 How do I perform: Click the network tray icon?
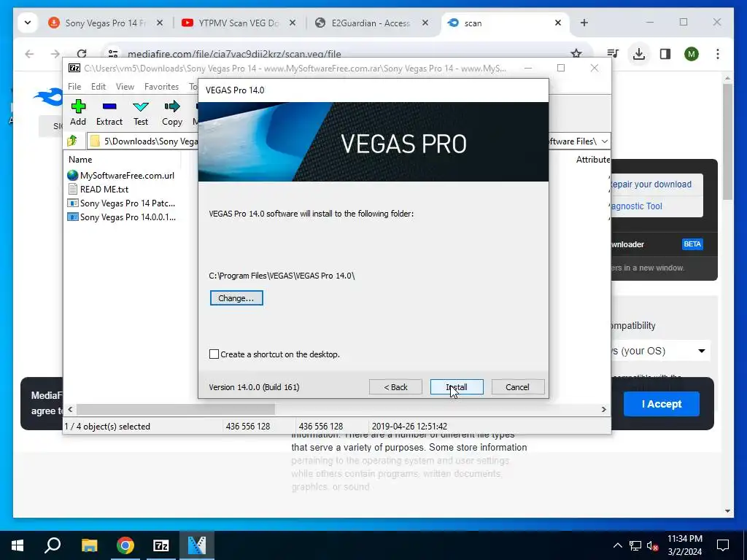tap(635, 545)
